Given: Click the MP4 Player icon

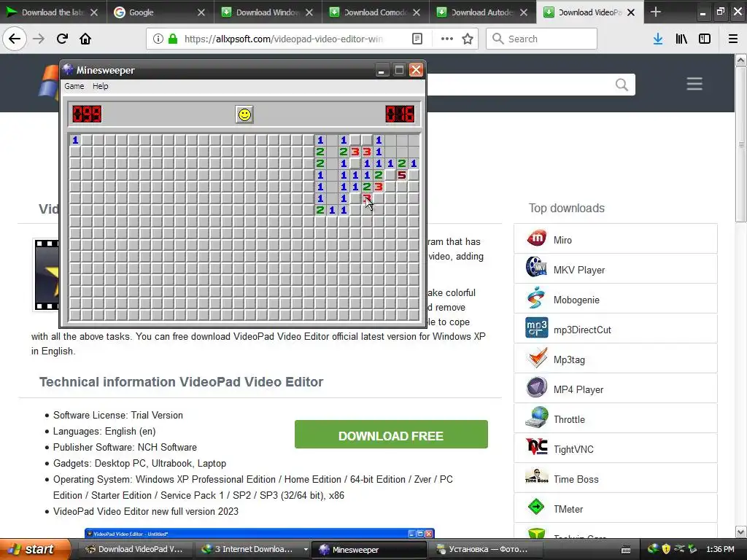Looking at the screenshot, I should click(536, 388).
